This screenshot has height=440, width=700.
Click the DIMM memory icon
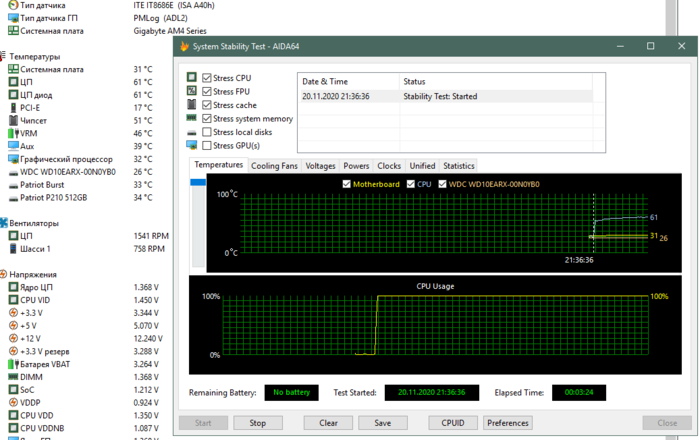pyautogui.click(x=13, y=377)
